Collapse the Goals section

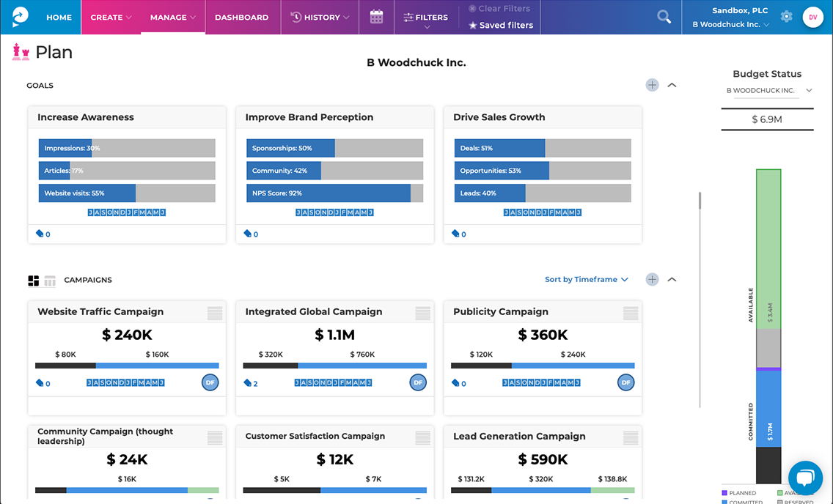pos(672,85)
